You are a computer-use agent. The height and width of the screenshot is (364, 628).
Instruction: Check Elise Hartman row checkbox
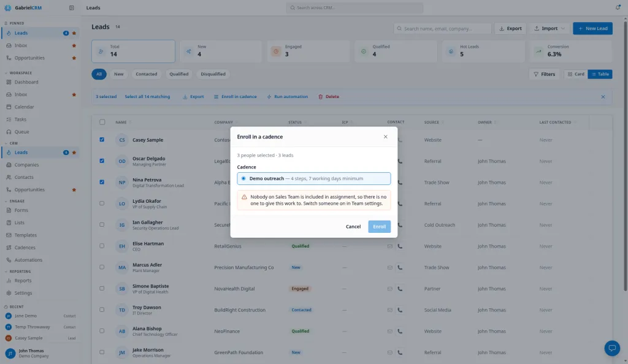102,246
